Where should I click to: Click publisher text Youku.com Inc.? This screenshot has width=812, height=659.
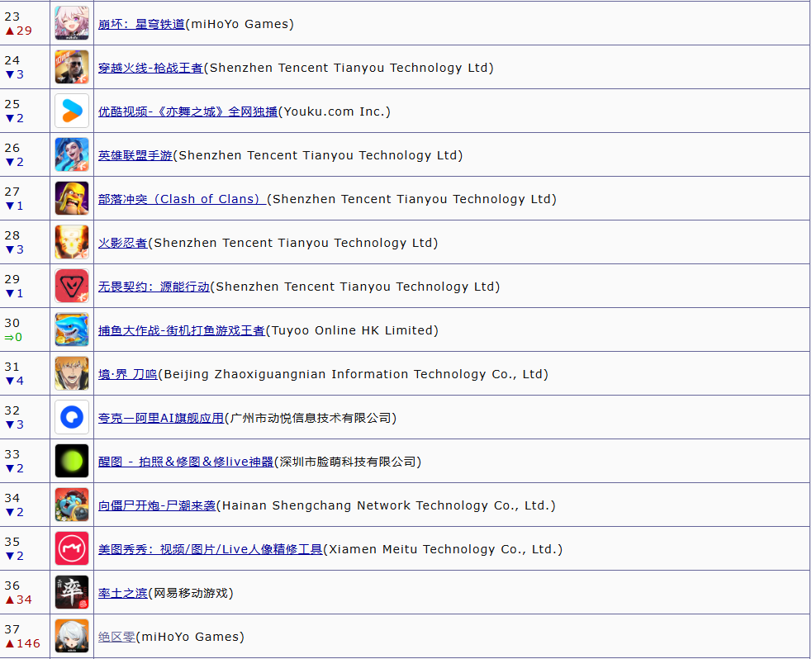[335, 111]
